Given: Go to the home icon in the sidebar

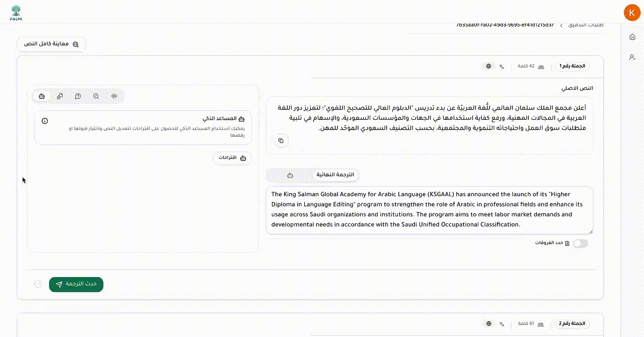Looking at the screenshot, I should 632,37.
